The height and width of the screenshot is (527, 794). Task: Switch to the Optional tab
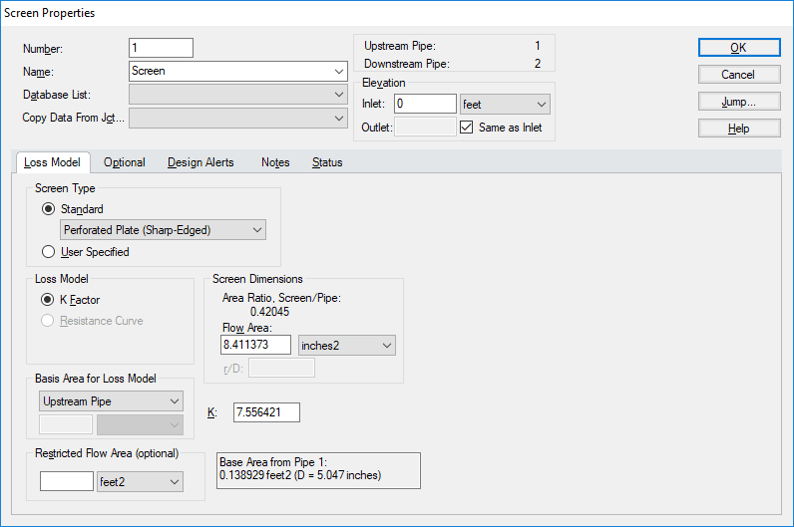124,162
